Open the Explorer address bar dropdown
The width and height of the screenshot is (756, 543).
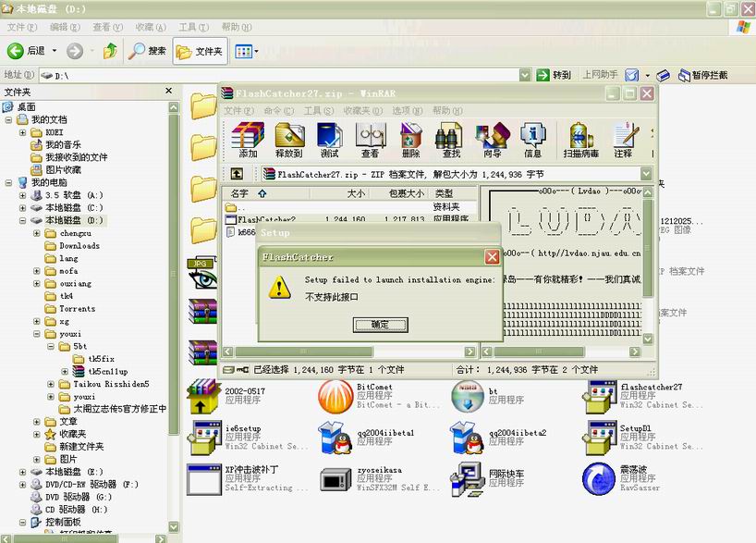[x=525, y=75]
